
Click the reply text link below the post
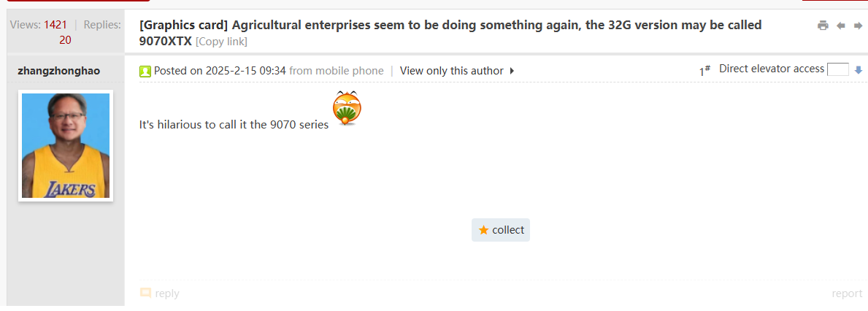[166, 293]
